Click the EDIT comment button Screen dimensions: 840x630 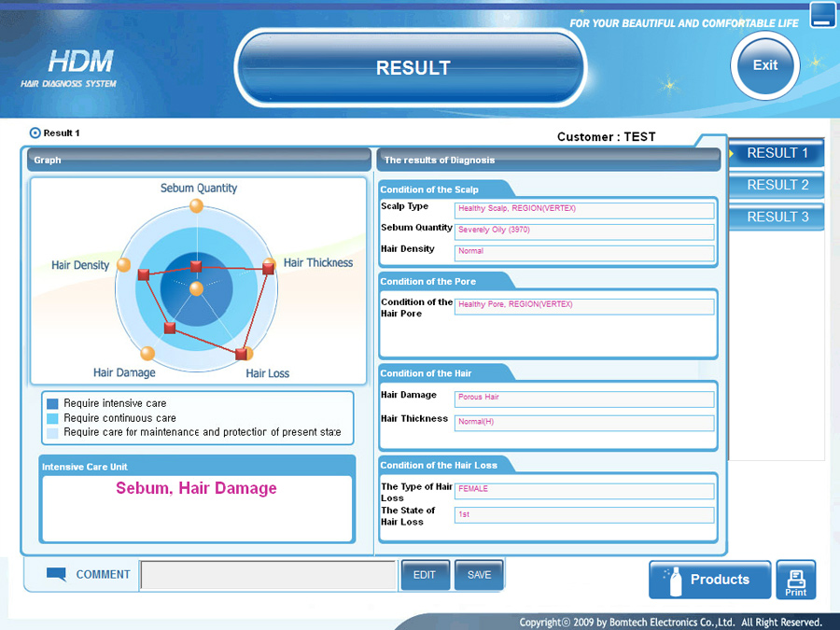point(425,575)
